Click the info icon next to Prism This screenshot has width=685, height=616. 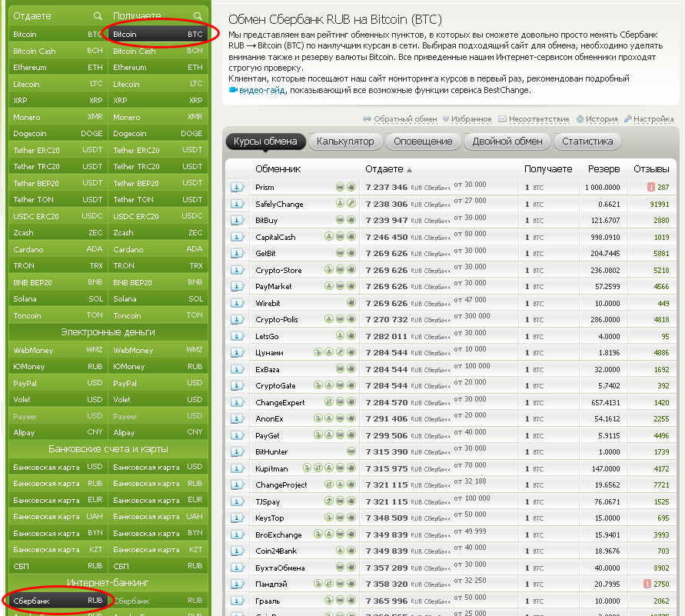coord(238,188)
